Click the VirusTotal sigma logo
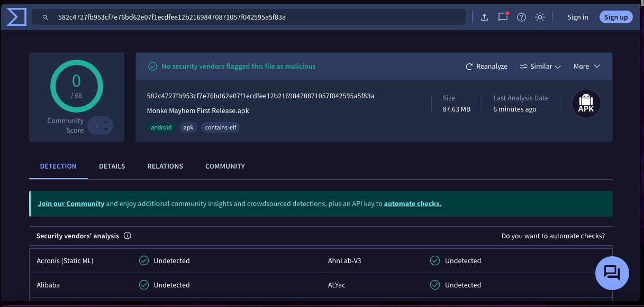This screenshot has height=307, width=644. 16,17
